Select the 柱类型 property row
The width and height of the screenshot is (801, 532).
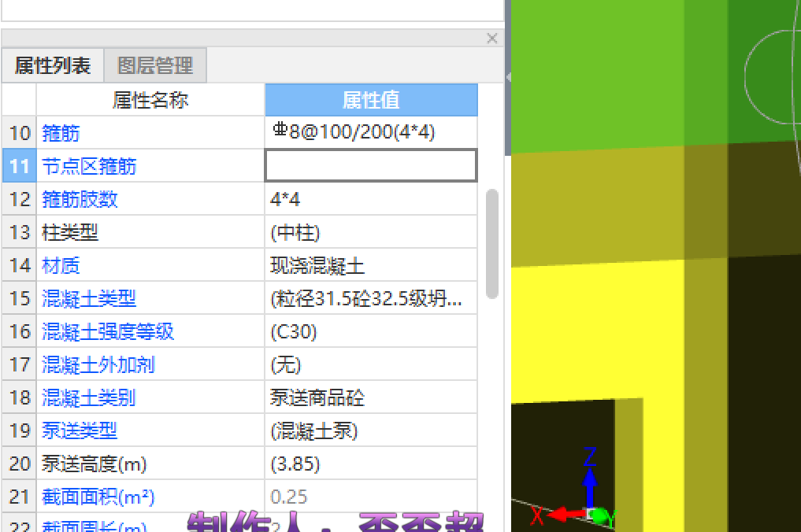(70, 232)
